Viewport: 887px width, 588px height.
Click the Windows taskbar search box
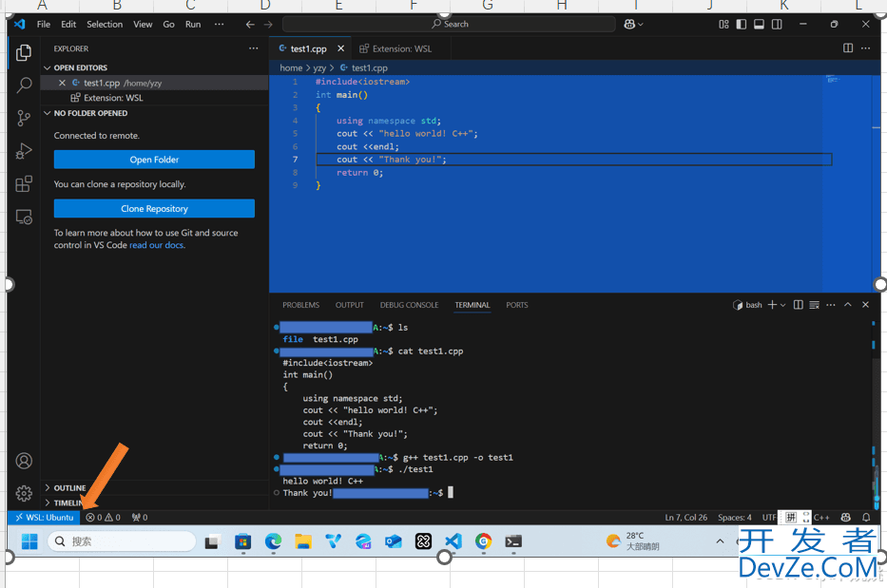pyautogui.click(x=122, y=541)
